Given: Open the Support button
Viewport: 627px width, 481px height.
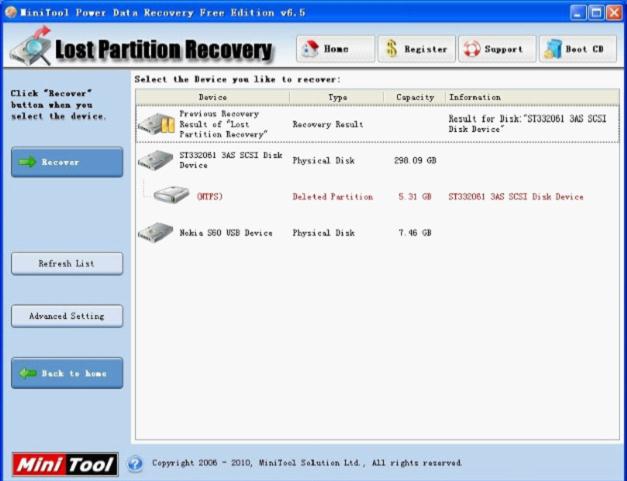Looking at the screenshot, I should [x=497, y=49].
